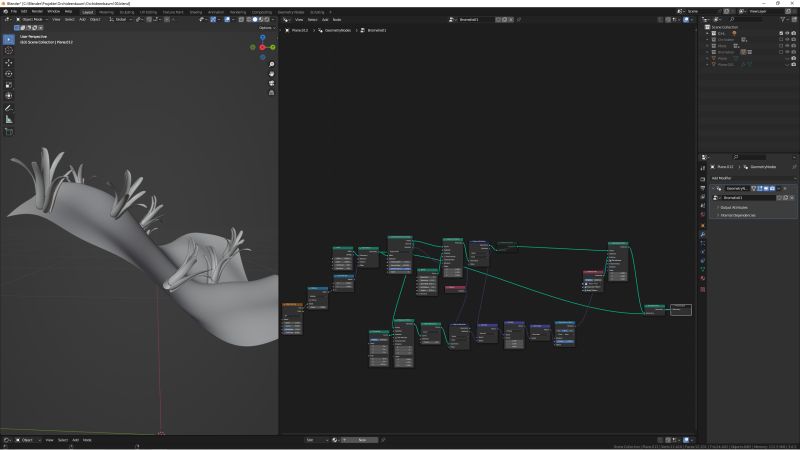Collapse the GeometryNodes modifier panel arrow

[713, 188]
